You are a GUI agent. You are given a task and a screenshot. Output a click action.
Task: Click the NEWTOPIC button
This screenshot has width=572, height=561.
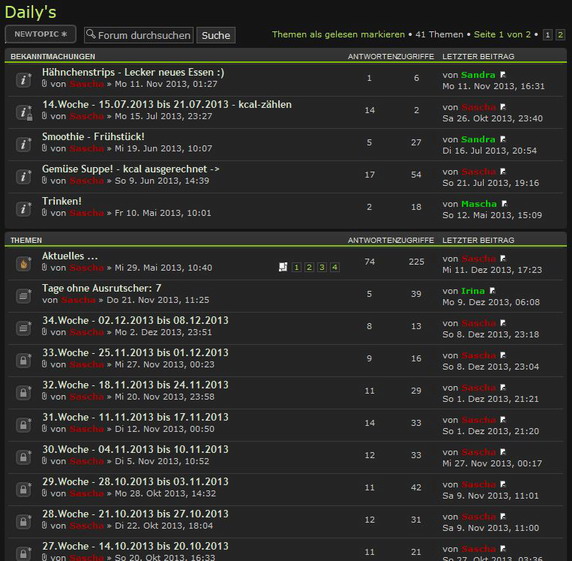coord(40,34)
